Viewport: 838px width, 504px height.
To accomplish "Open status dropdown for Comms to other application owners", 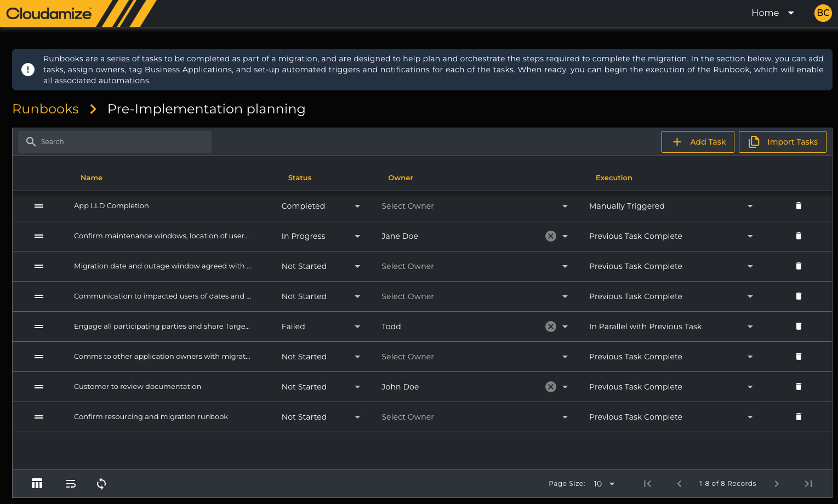I will (x=321, y=357).
